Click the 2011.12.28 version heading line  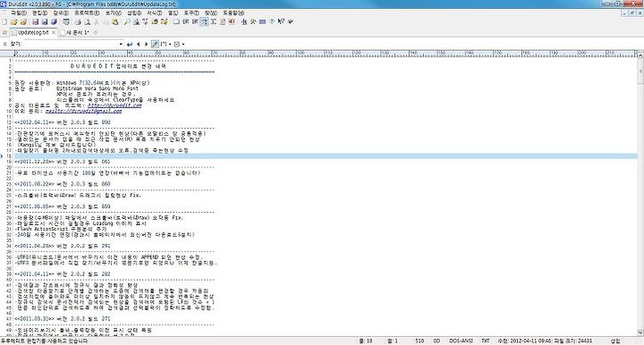tap(63, 162)
